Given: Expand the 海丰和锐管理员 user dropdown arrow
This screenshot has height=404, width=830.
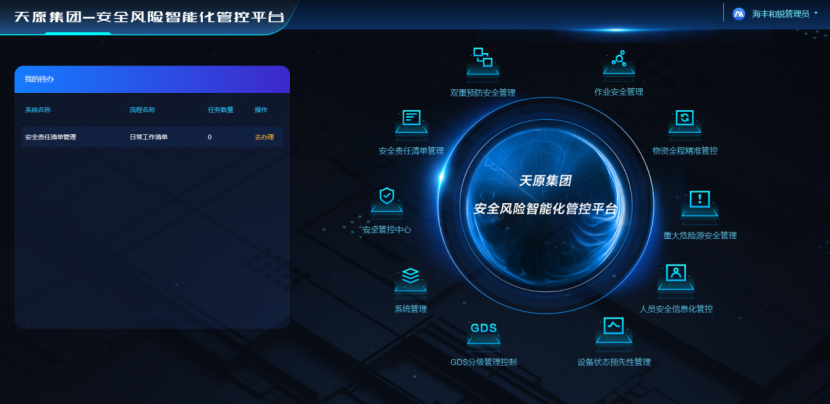Looking at the screenshot, I should tap(815, 14).
